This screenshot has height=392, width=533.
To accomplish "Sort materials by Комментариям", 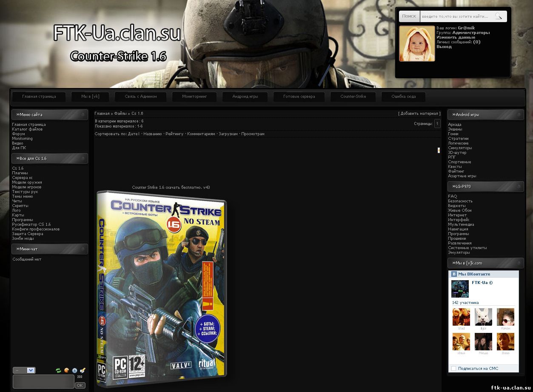I will [201, 134].
